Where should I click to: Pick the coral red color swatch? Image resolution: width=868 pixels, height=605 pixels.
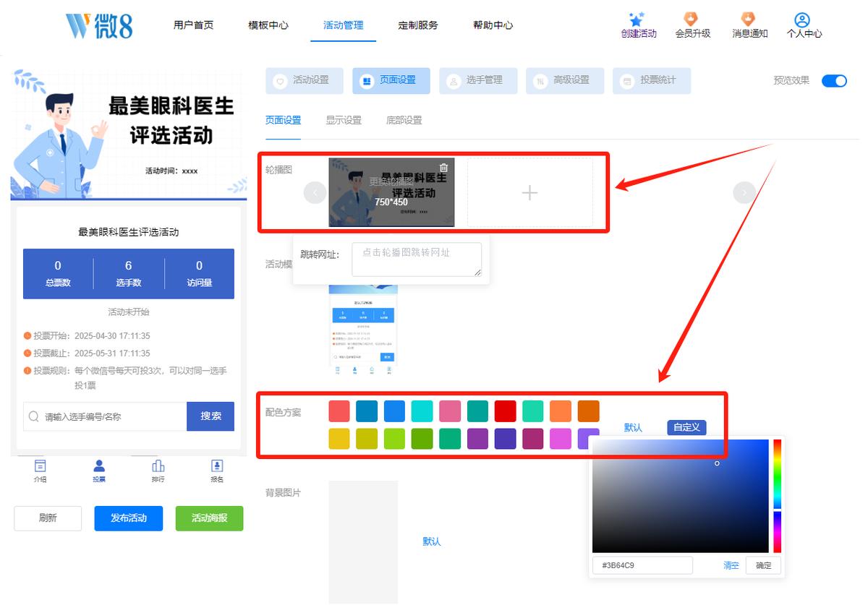[x=339, y=411]
